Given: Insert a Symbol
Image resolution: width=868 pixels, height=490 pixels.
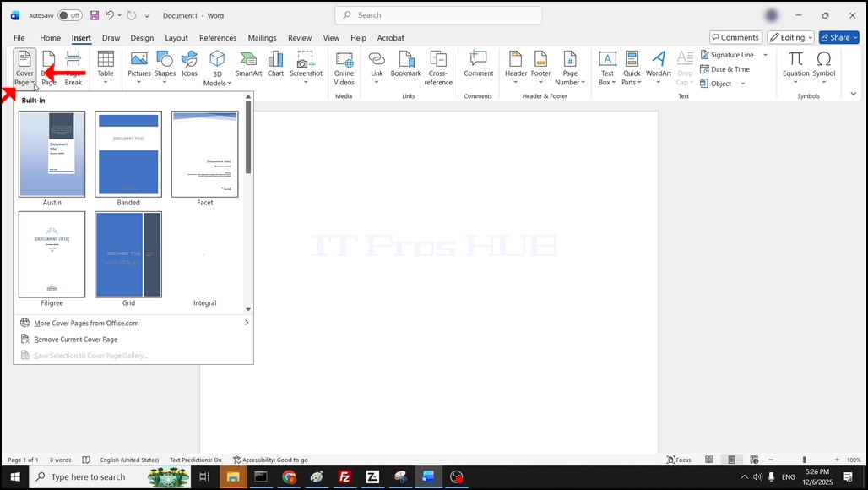Looking at the screenshot, I should (x=824, y=68).
